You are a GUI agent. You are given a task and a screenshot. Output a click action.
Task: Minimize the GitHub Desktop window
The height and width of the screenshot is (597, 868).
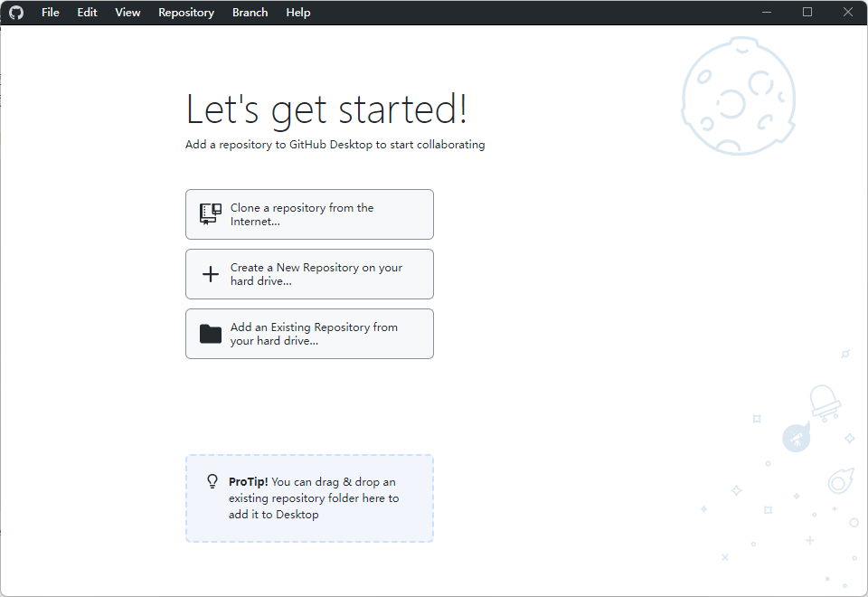point(767,13)
